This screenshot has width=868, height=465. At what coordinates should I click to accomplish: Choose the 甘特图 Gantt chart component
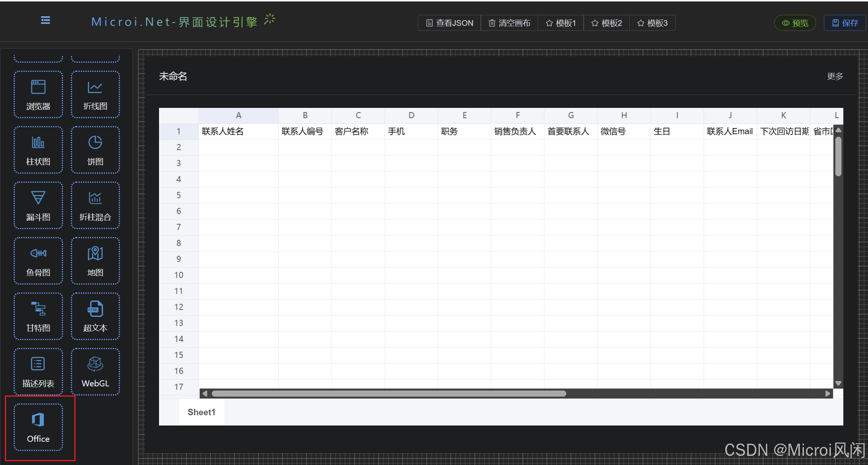[x=38, y=316]
